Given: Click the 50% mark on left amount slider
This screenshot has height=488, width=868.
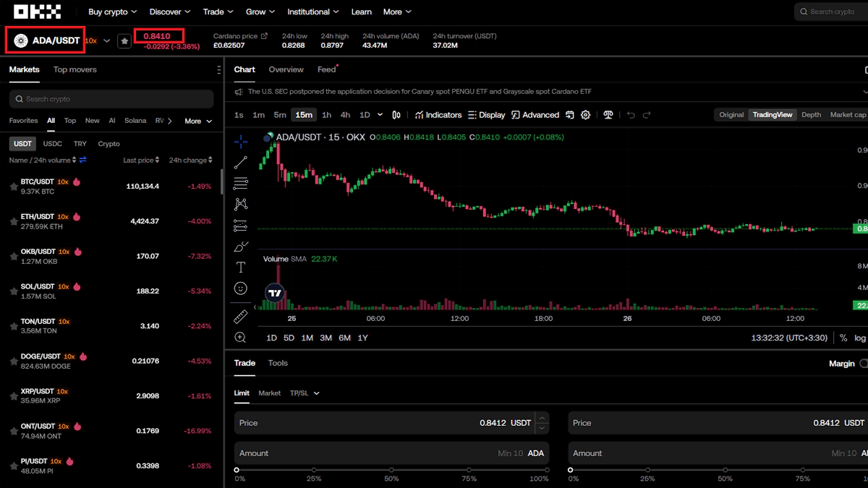Looking at the screenshot, I should coord(391,470).
